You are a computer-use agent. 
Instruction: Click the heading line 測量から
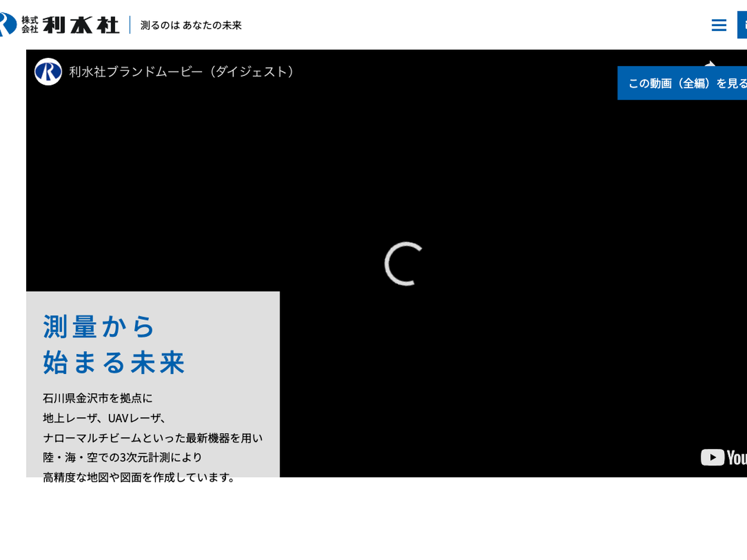(x=99, y=326)
